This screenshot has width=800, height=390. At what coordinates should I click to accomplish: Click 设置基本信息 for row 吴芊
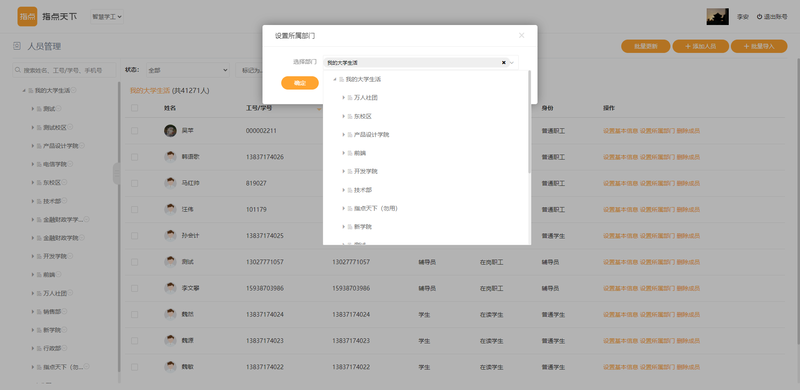[620, 131]
